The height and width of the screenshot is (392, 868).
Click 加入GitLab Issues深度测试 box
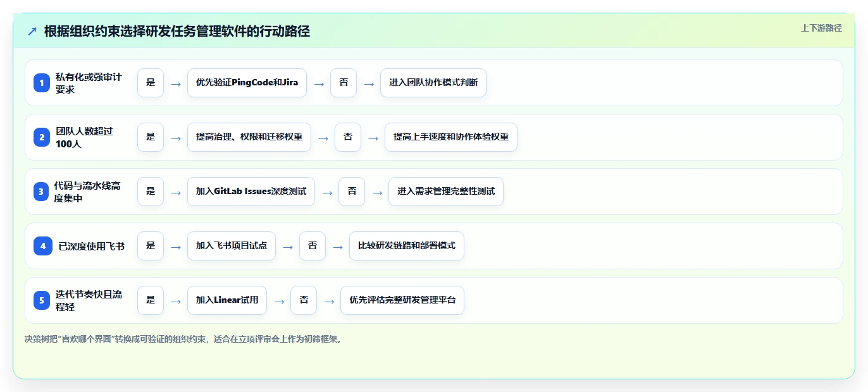pos(251,192)
